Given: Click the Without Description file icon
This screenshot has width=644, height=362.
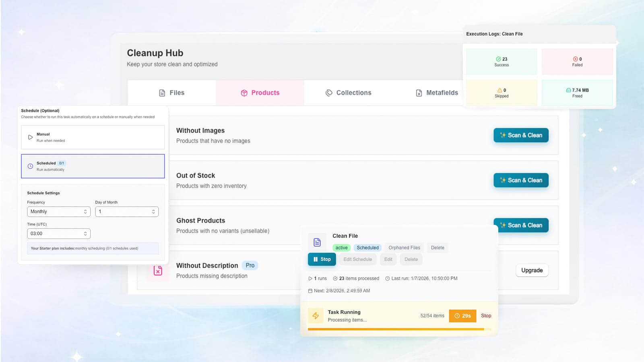Looking at the screenshot, I should [158, 271].
